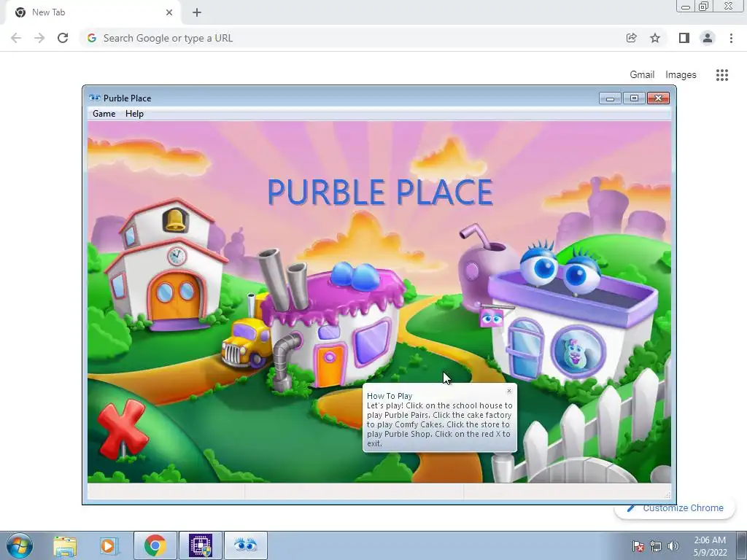Toggle the Chrome side panel
This screenshot has height=560, width=747.
684,38
